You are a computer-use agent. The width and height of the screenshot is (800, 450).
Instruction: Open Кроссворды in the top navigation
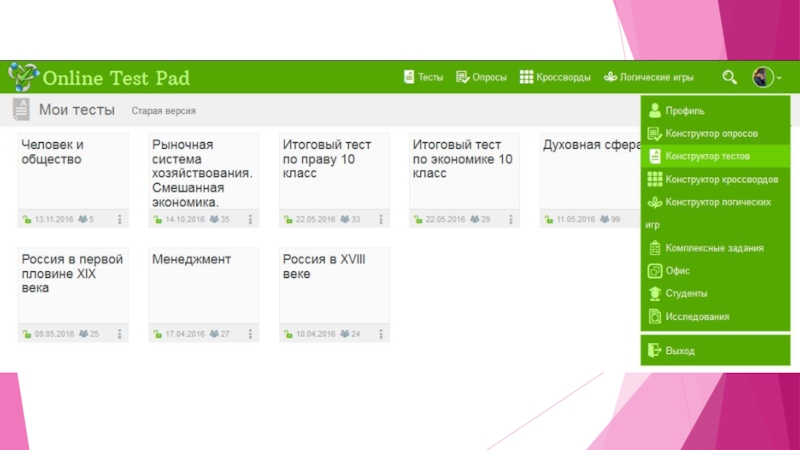pos(555,77)
